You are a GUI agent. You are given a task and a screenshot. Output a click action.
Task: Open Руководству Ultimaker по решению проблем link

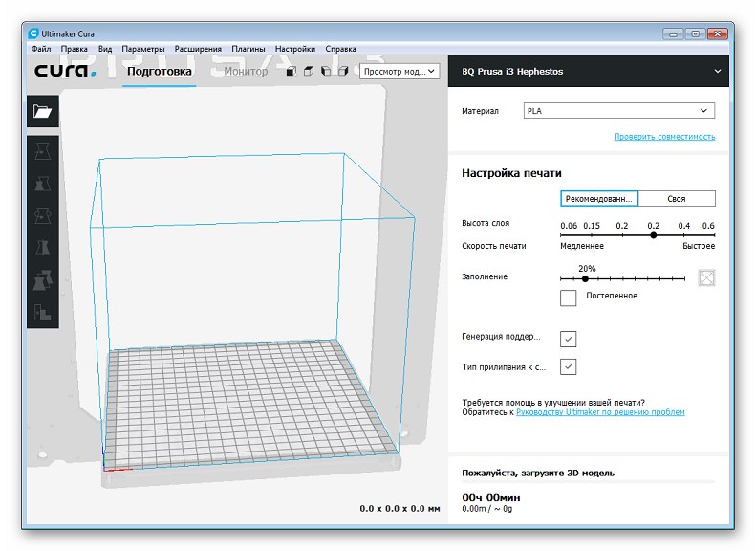[x=600, y=412]
